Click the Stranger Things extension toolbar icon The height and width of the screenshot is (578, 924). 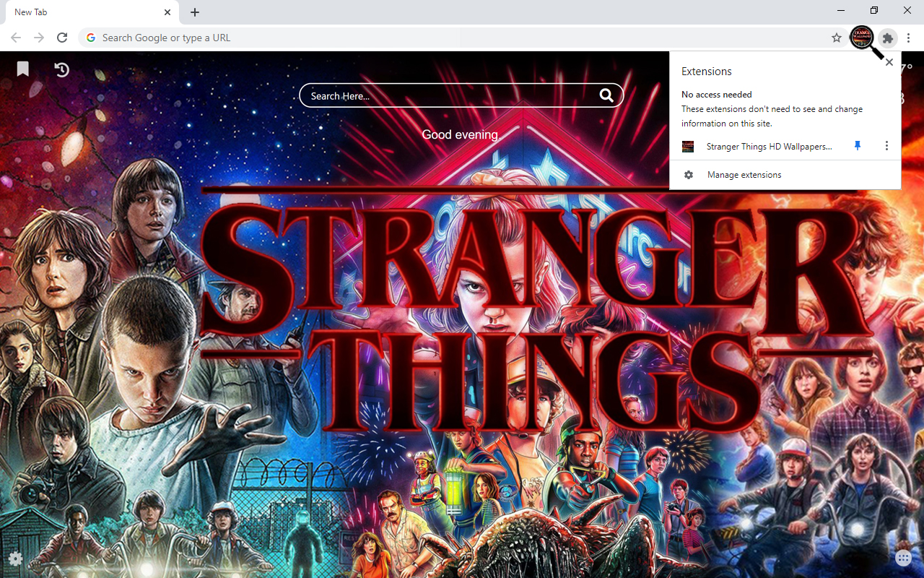[862, 38]
